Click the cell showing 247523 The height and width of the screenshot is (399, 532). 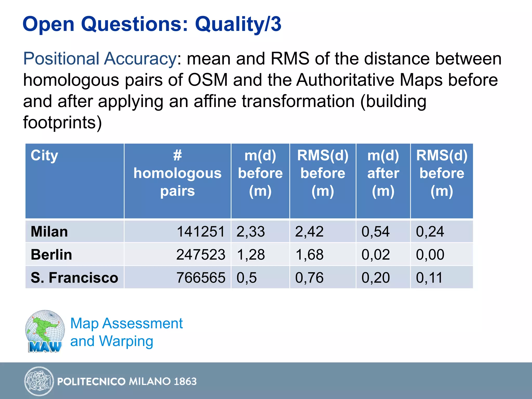pos(201,254)
